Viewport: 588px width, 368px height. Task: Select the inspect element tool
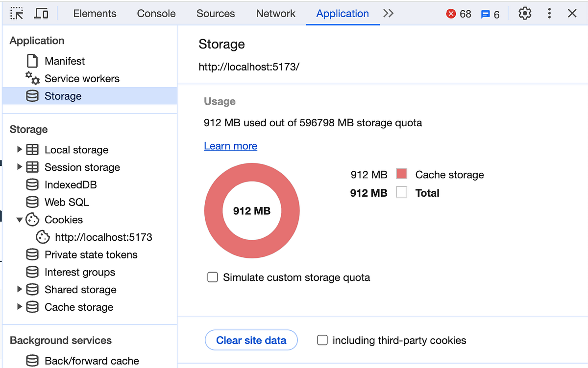tap(17, 13)
